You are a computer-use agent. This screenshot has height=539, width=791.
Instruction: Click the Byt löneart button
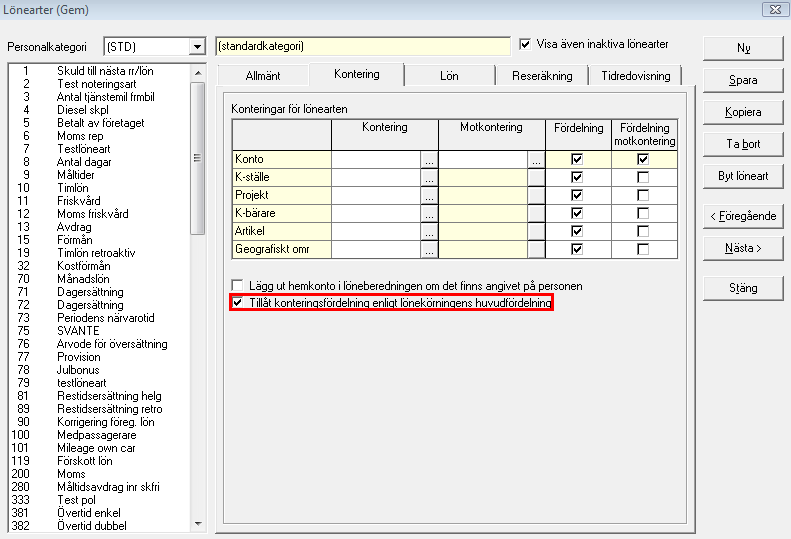[743, 176]
